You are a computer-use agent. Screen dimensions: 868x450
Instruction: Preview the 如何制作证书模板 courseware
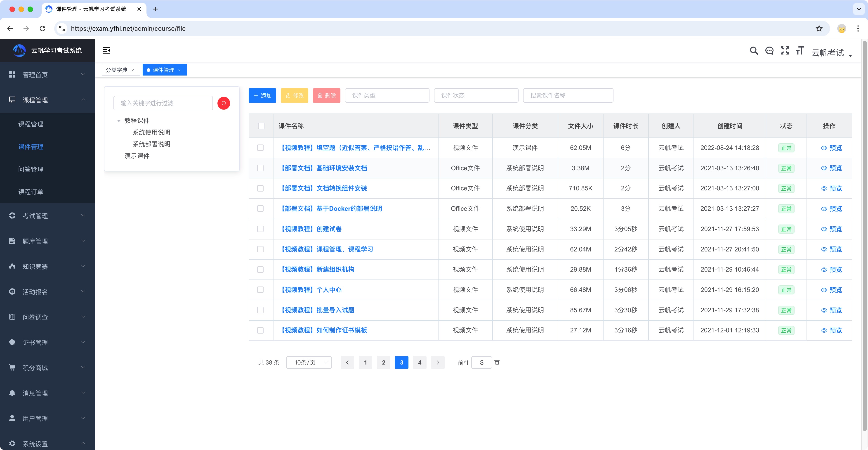coord(831,330)
